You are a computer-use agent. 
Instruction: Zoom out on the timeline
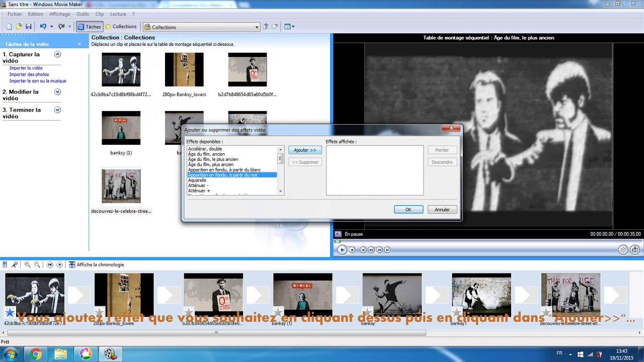pos(37,264)
